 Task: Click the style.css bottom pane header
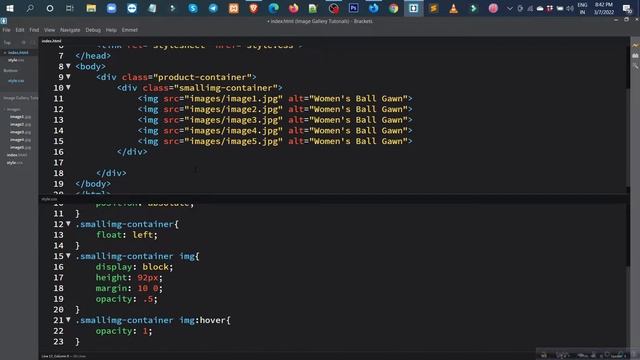point(49,199)
